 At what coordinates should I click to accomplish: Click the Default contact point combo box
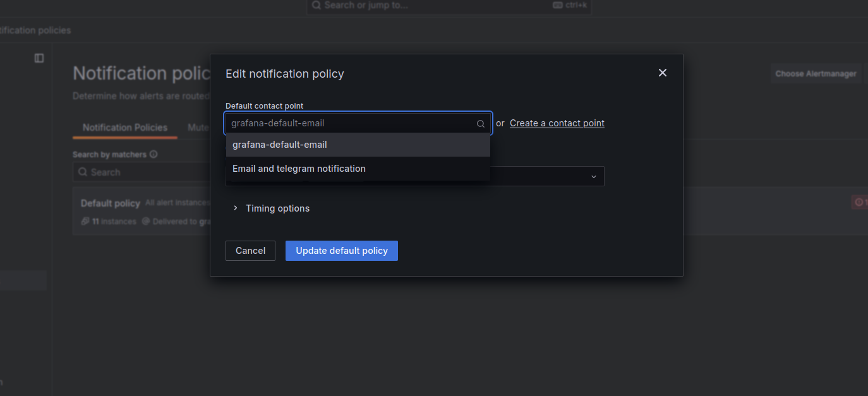pyautogui.click(x=358, y=123)
